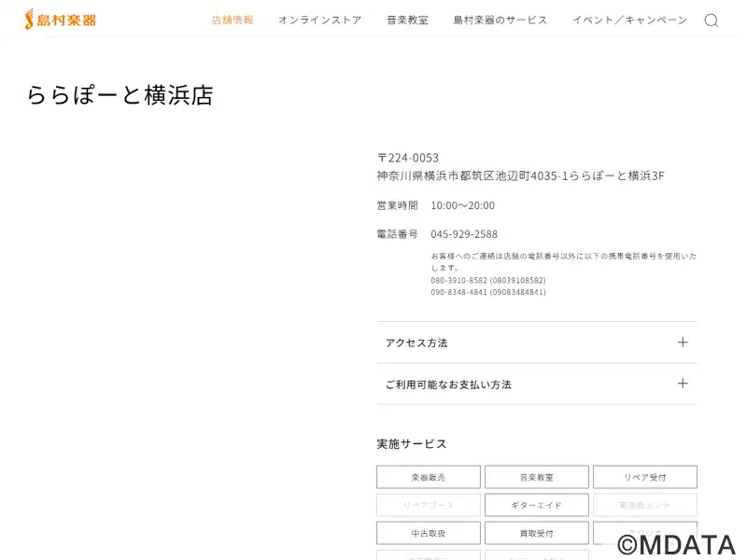The height and width of the screenshot is (560, 747).
Task: Open the 島村楽器のサービス menu
Action: (x=500, y=20)
